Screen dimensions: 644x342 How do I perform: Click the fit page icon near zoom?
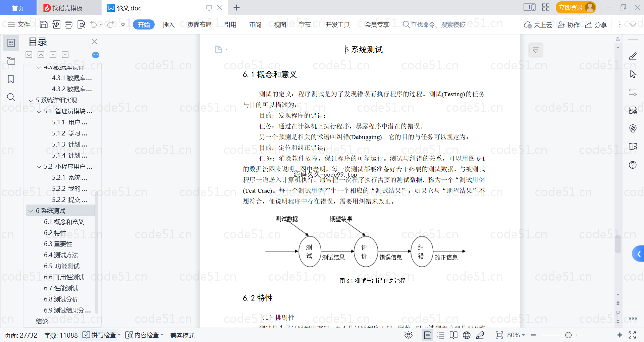[x=499, y=335]
